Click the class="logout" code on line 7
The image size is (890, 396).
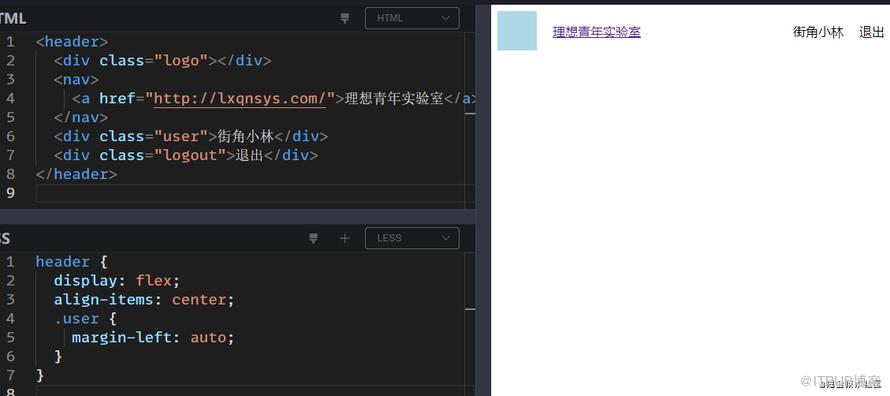coord(163,155)
